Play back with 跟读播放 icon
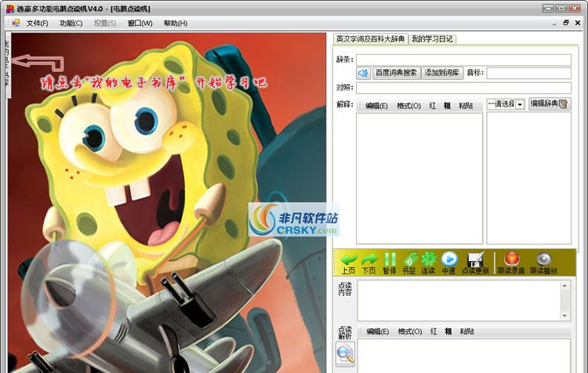The height and width of the screenshot is (373, 588). (x=543, y=263)
